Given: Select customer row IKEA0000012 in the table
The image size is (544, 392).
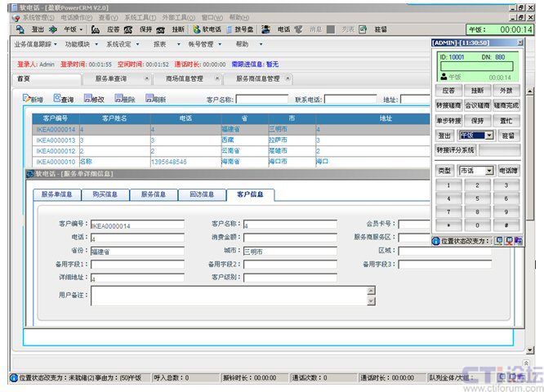Looking at the screenshot, I should (x=56, y=151).
